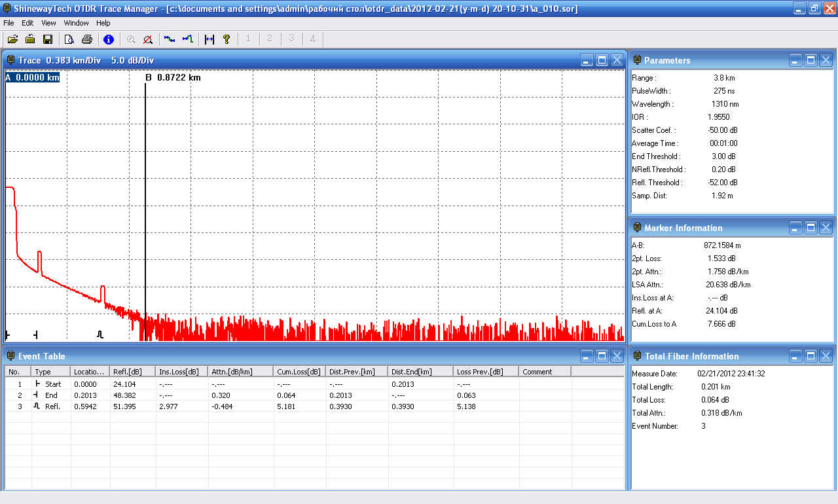
Task: Click the Cum.Loss[dB] column header
Action: 297,372
